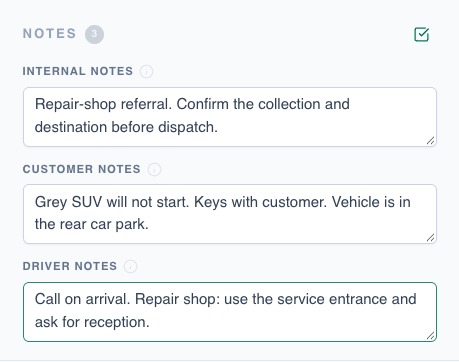Click the green checkmark icon beside Notes

[421, 34]
